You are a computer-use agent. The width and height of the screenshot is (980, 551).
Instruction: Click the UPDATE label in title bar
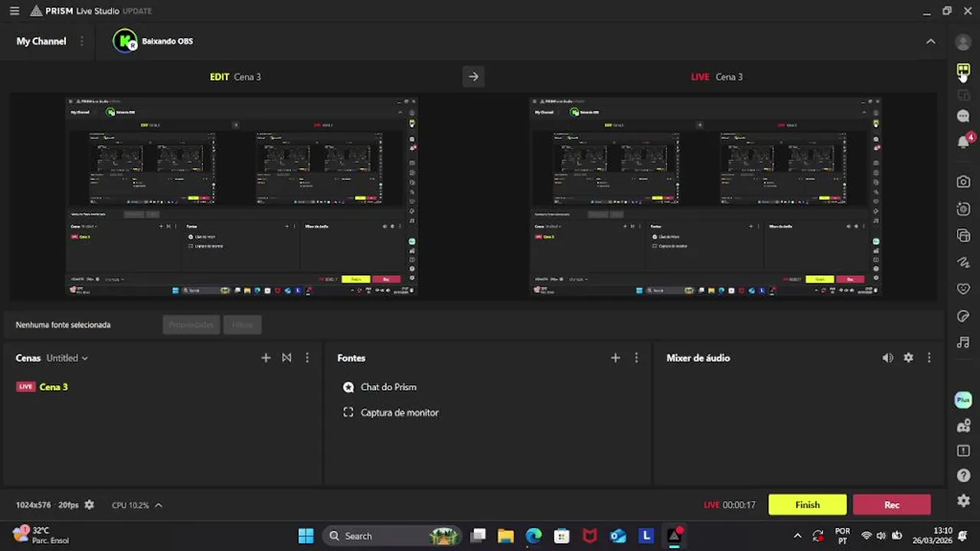click(x=137, y=11)
